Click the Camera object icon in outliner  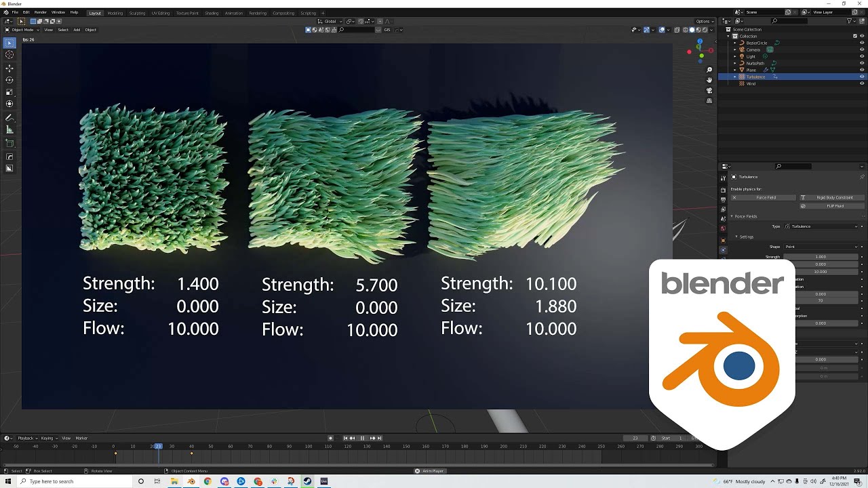[x=743, y=49]
